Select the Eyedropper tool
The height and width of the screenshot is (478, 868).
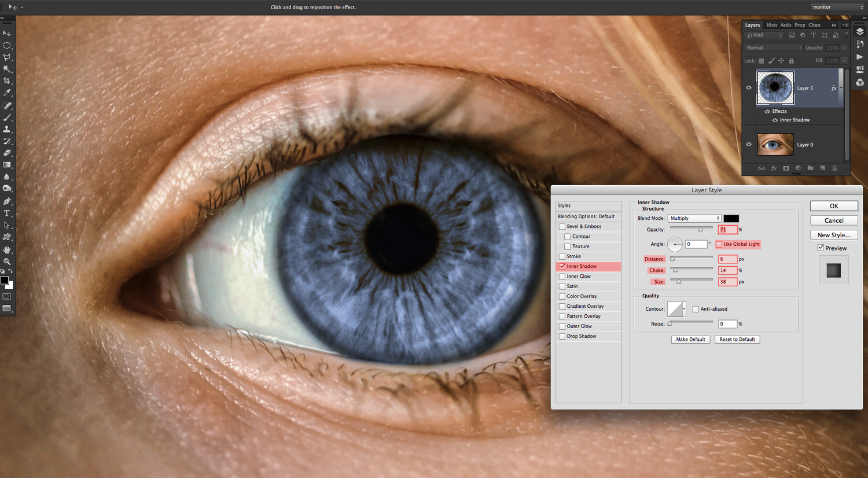tap(7, 93)
